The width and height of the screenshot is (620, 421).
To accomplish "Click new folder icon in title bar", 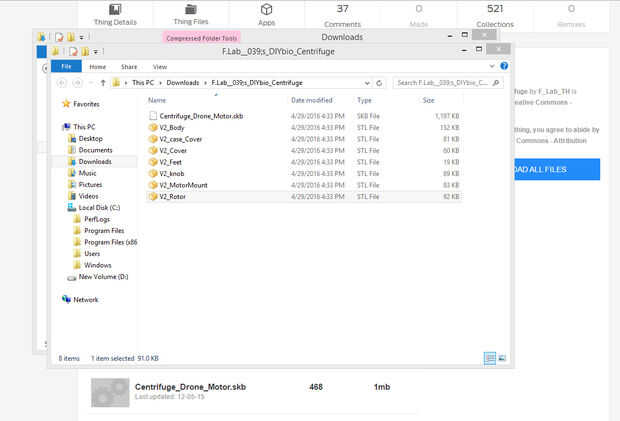I will coord(85,52).
